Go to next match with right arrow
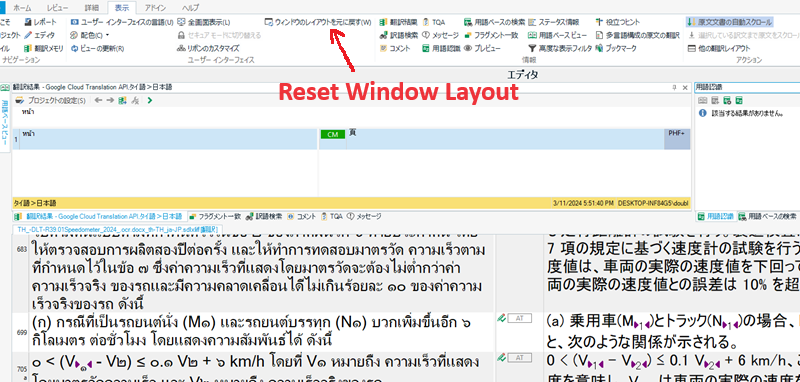Image resolution: width=800 pixels, height=382 pixels. [110, 100]
